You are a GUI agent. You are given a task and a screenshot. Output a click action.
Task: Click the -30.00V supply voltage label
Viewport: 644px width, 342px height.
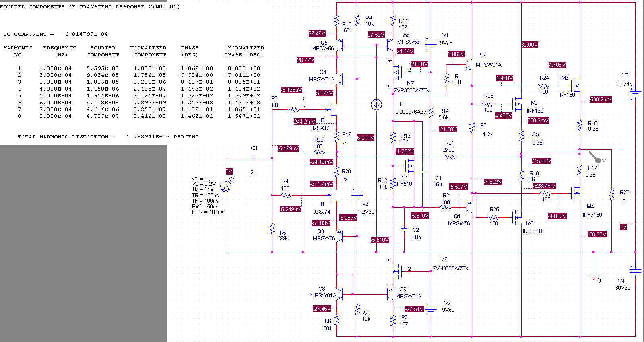[597, 234]
